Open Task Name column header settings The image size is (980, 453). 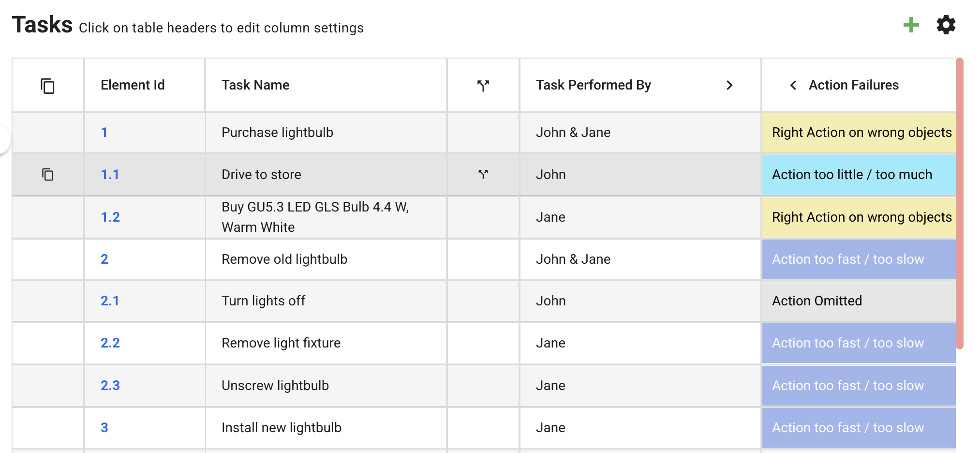pyautogui.click(x=255, y=85)
